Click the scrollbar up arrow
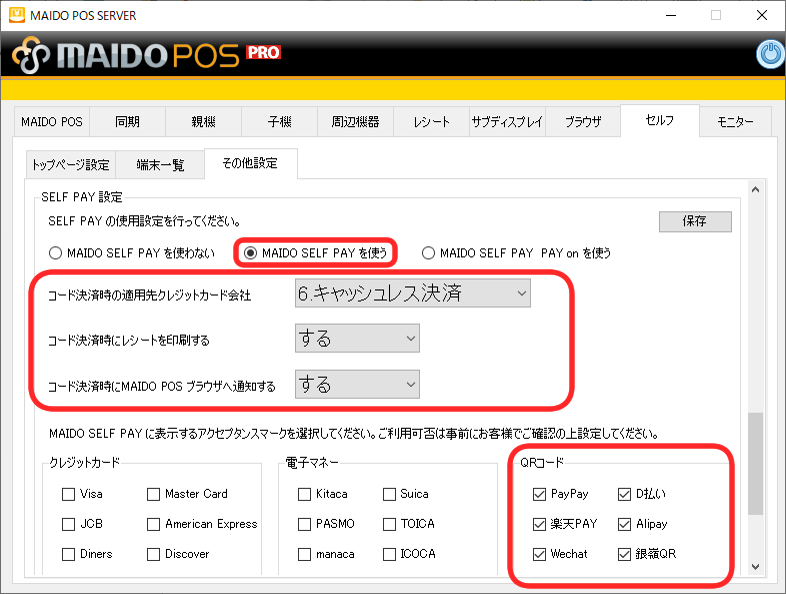 coord(755,189)
